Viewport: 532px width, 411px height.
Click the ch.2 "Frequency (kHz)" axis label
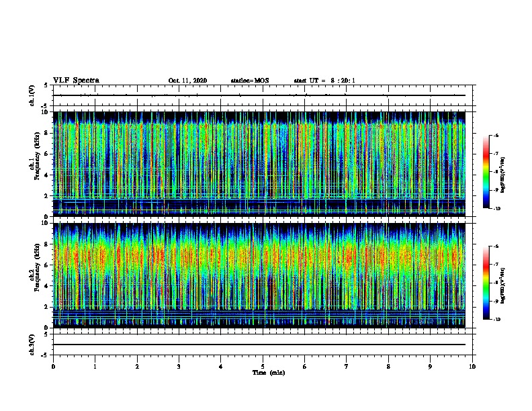[37, 267]
